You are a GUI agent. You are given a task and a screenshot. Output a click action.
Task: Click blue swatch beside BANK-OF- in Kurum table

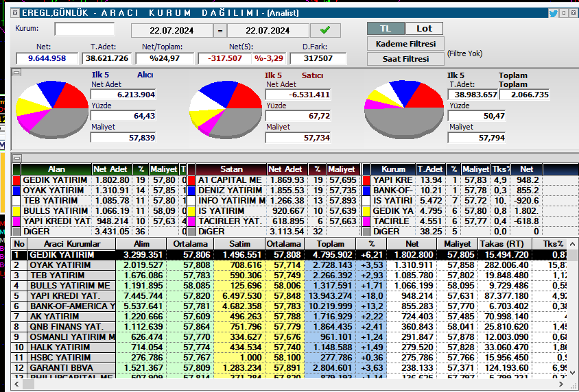tap(366, 191)
